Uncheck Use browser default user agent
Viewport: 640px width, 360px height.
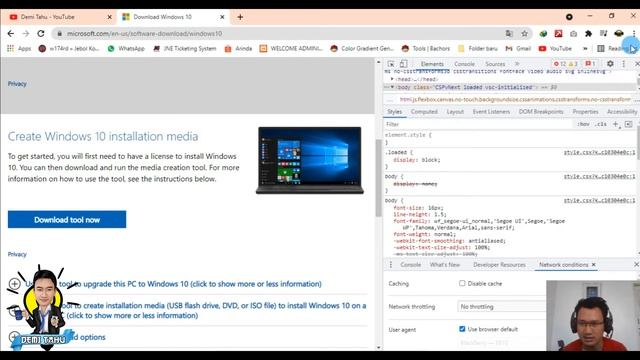(462, 329)
